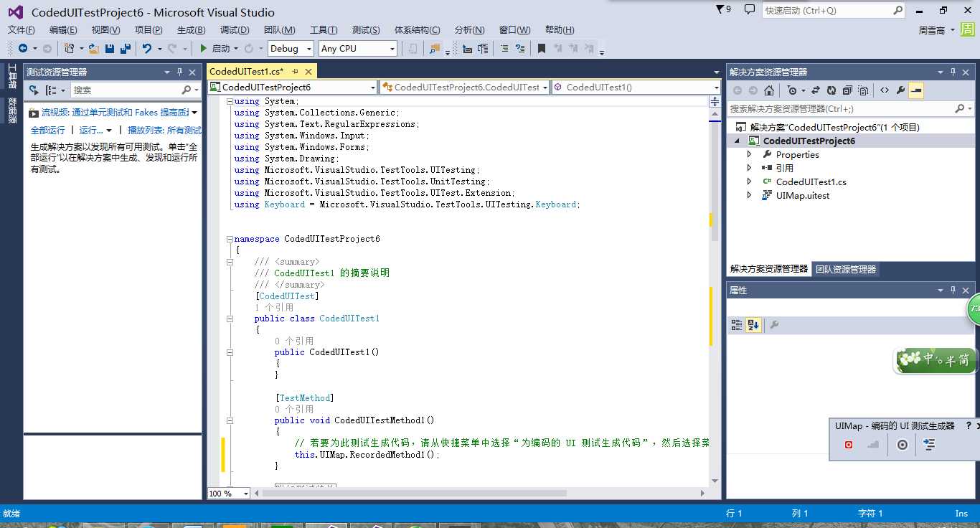Screen dimensions: 980x528
Task: Click feedback speech bubble icon in title bar
Action: coord(750,10)
